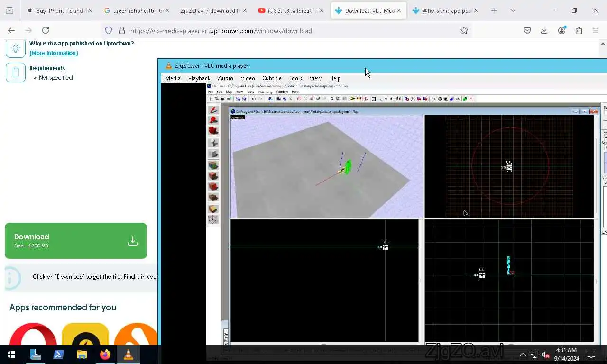Close the 'green iphone 16' tab
This screenshot has width=607, height=364.
pyautogui.click(x=167, y=10)
